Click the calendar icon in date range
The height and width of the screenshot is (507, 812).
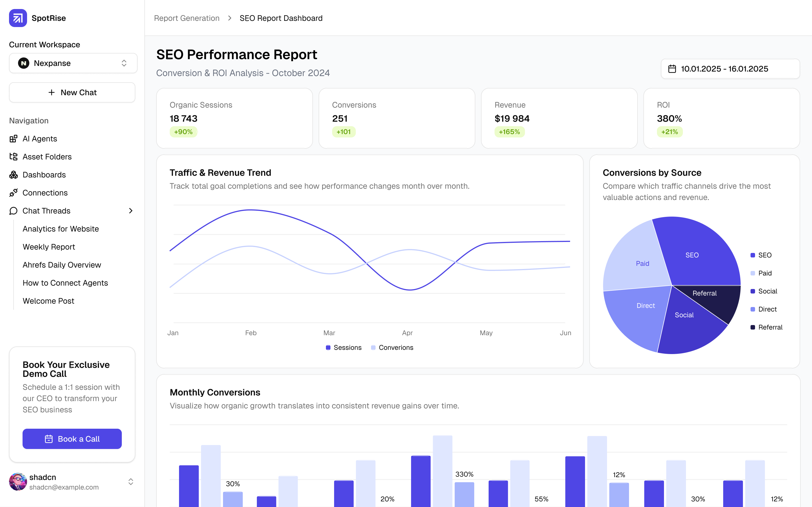[x=672, y=69]
